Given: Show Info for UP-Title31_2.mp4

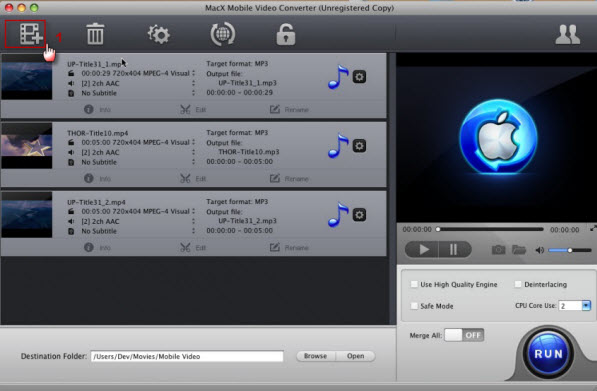Looking at the screenshot, I should (x=97, y=248).
